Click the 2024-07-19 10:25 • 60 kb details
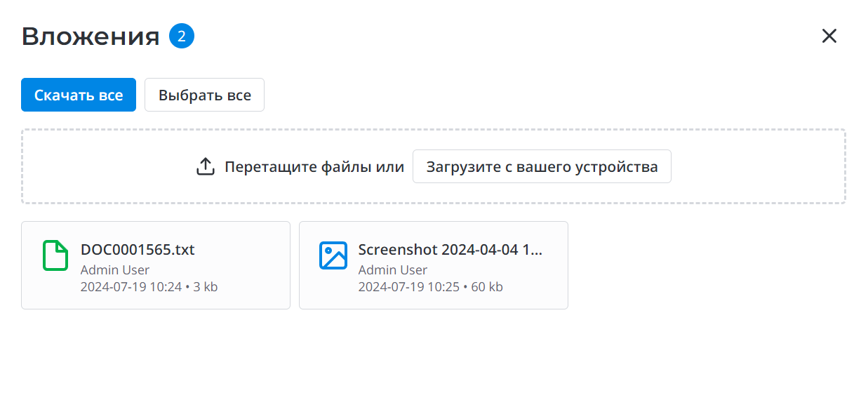 pyautogui.click(x=430, y=286)
